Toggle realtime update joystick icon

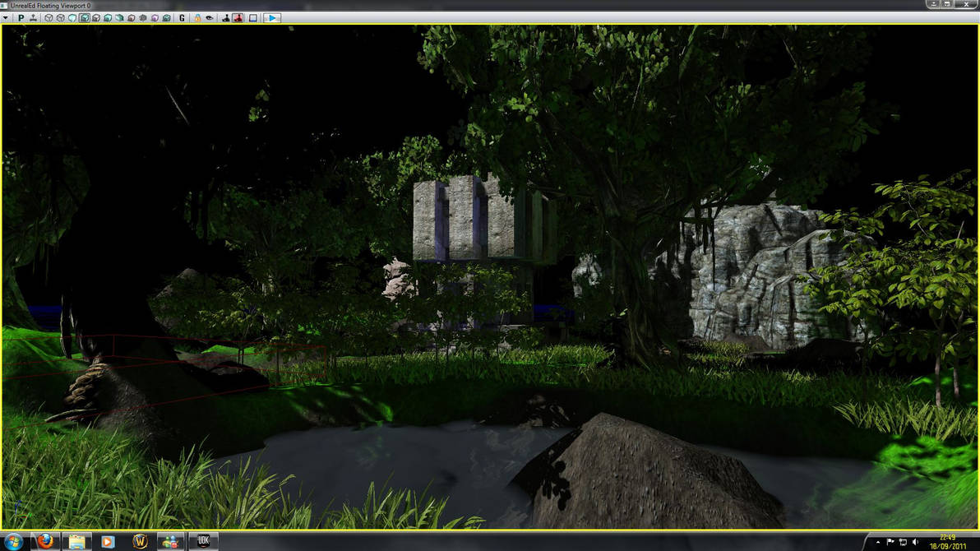[x=33, y=18]
